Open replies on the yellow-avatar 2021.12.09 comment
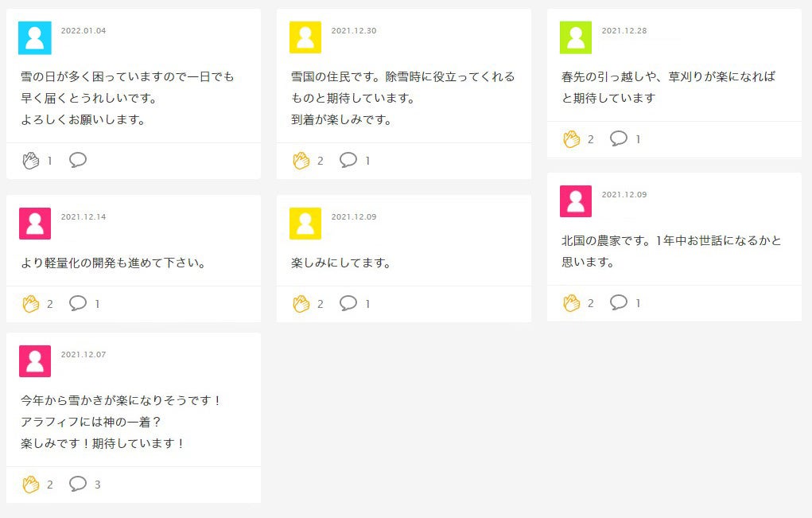The height and width of the screenshot is (518, 812). (x=348, y=303)
